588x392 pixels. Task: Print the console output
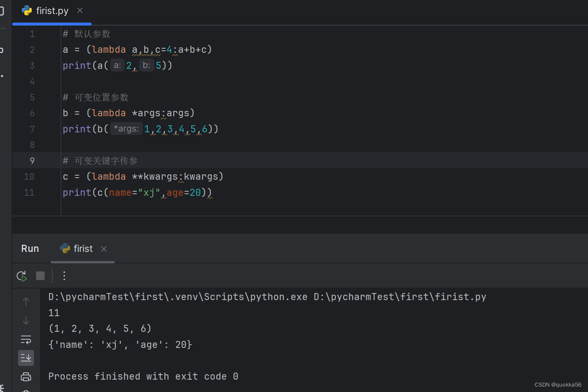[x=26, y=376]
